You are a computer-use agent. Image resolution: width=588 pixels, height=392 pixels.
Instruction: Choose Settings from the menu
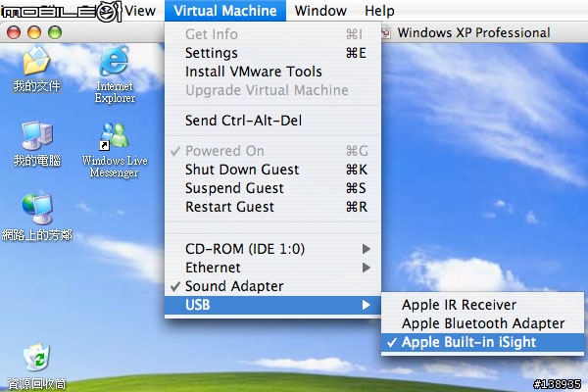[272, 53]
